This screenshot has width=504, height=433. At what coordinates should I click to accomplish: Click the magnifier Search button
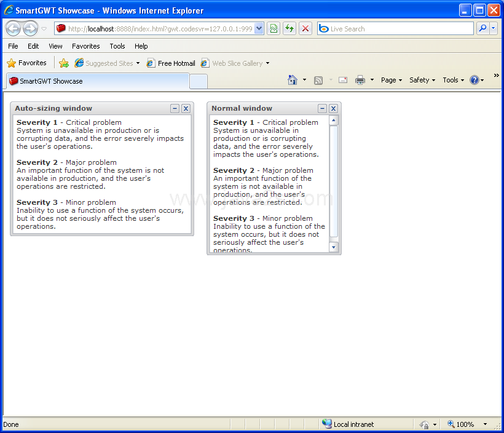coord(482,29)
